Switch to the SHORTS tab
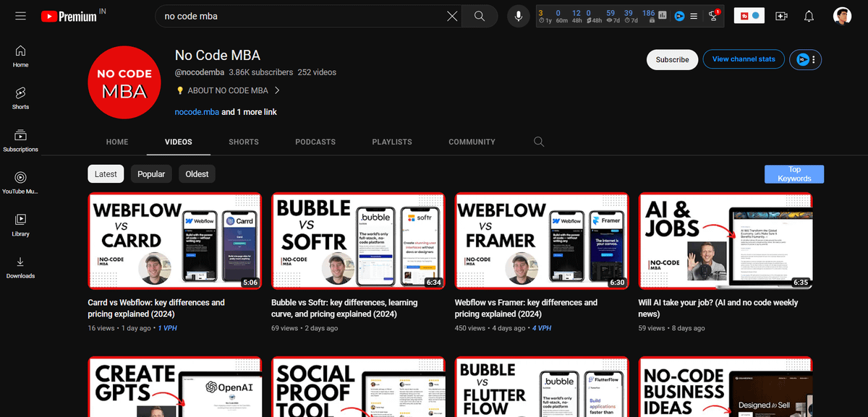Screen dimensions: 868x417 click(244, 142)
